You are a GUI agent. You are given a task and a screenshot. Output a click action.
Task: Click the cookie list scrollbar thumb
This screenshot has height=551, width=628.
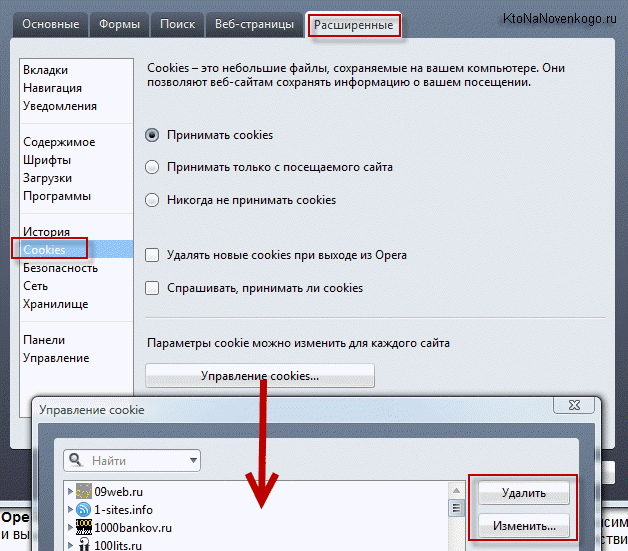pyautogui.click(x=456, y=509)
